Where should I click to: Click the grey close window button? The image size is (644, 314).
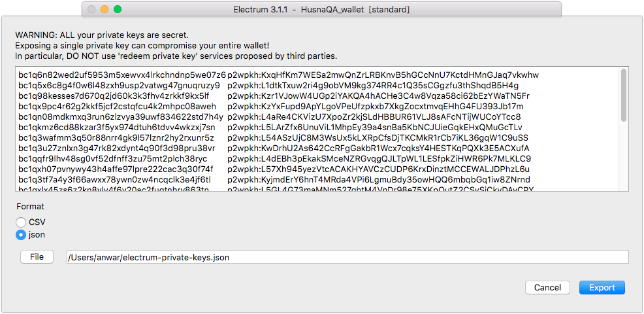[x=91, y=9]
